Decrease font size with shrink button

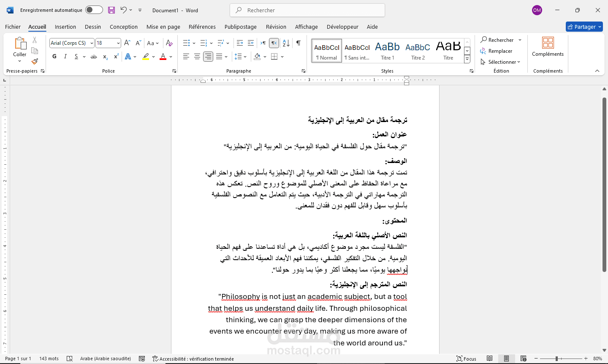coord(138,43)
